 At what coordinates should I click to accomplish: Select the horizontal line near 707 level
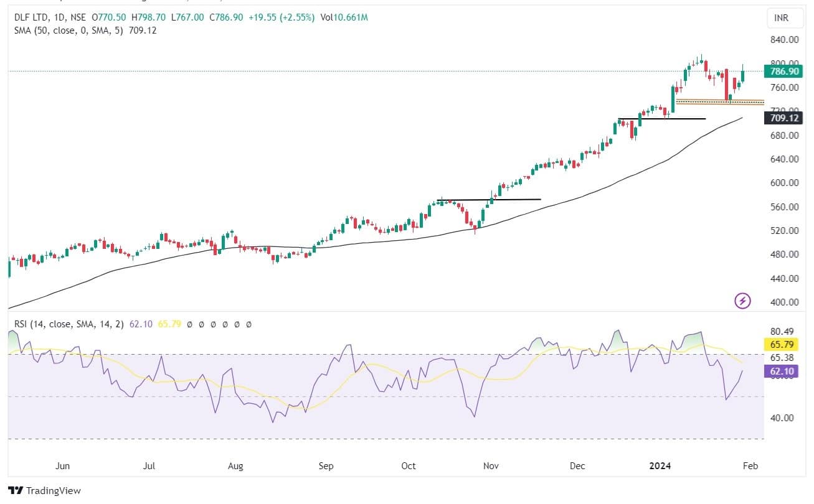[x=661, y=118]
